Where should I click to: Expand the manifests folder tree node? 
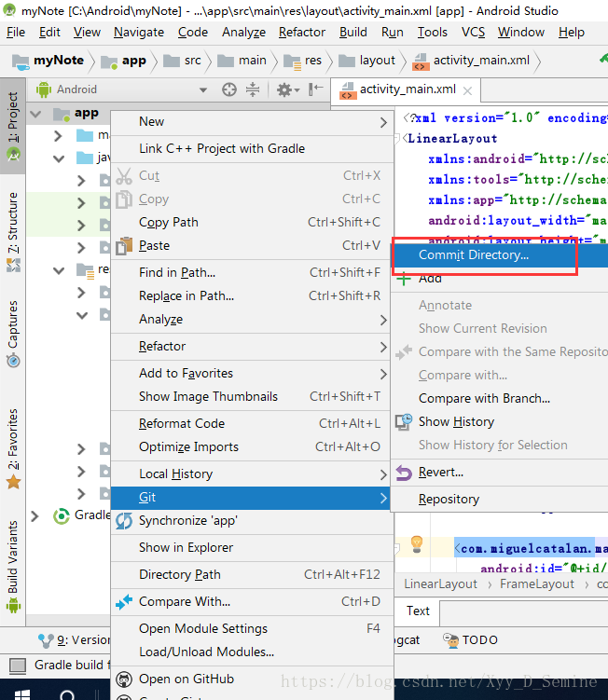[58, 136]
